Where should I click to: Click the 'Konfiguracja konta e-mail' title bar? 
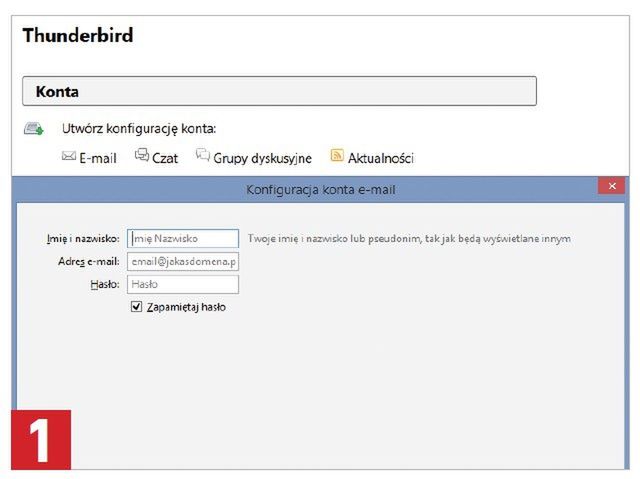pyautogui.click(x=320, y=190)
